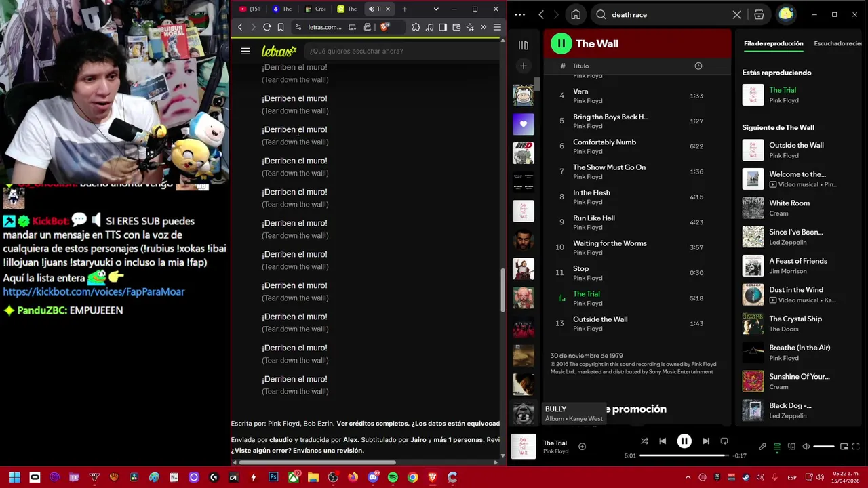Open the browser tab search dropdown
Image resolution: width=868 pixels, height=488 pixels.
(435, 9)
